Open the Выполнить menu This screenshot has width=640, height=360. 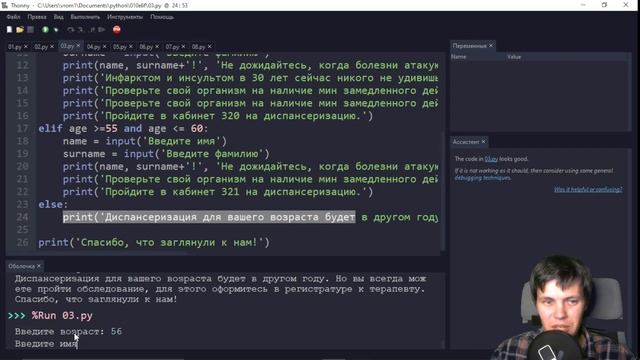click(x=85, y=17)
